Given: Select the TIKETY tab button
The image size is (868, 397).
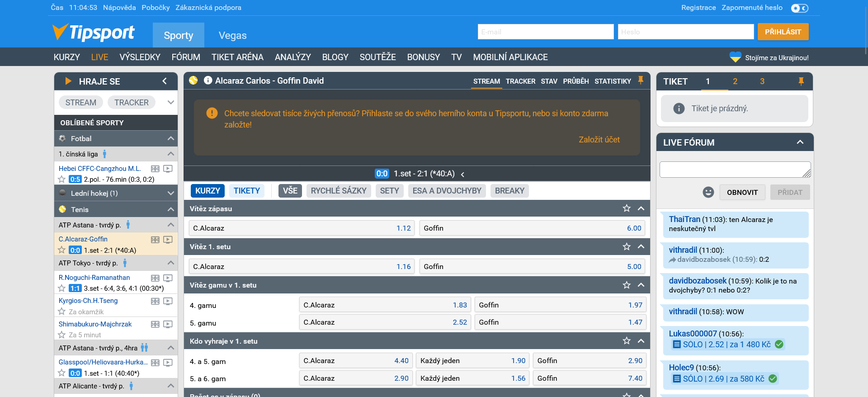Looking at the screenshot, I should (x=247, y=191).
